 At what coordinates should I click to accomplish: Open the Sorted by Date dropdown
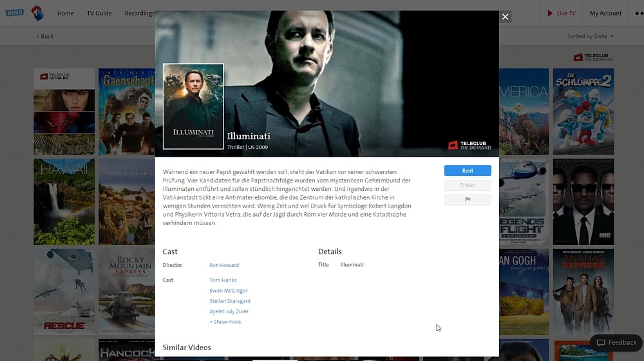[x=590, y=36]
